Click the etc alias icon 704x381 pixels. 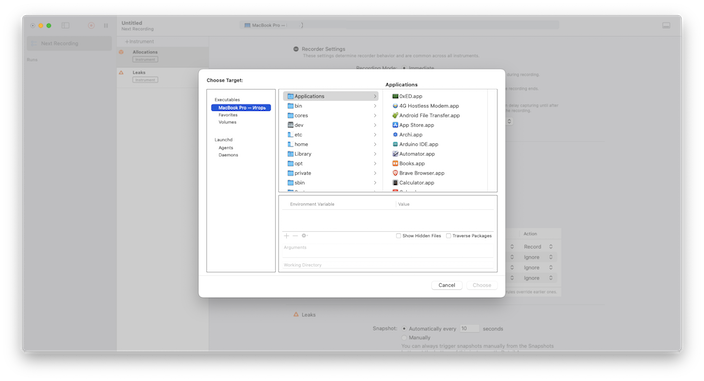click(x=290, y=135)
